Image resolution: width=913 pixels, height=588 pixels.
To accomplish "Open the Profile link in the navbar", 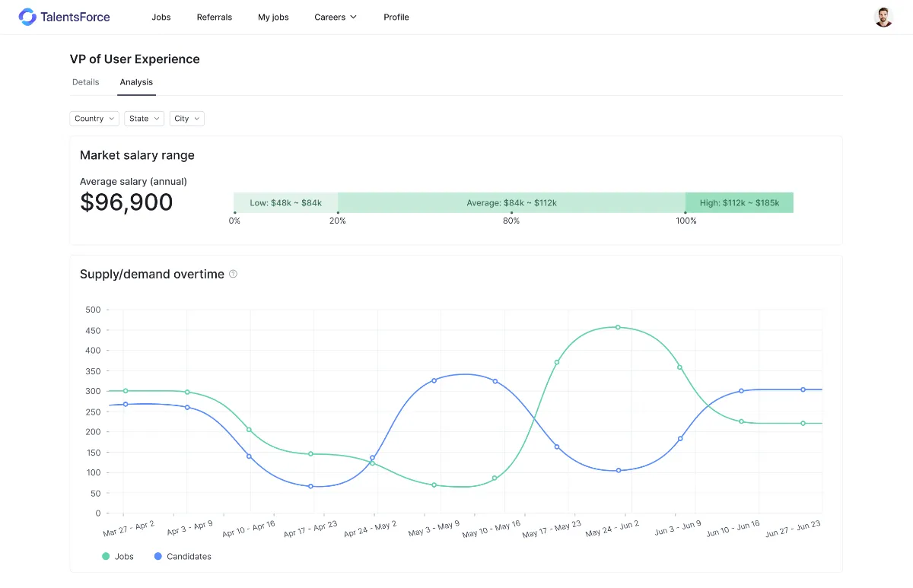I will [396, 17].
